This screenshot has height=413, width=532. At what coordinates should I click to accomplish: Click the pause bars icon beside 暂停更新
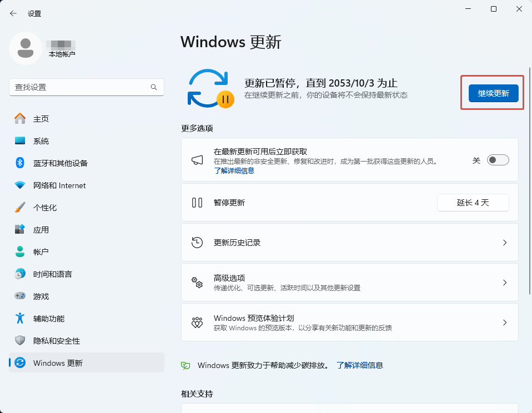197,203
